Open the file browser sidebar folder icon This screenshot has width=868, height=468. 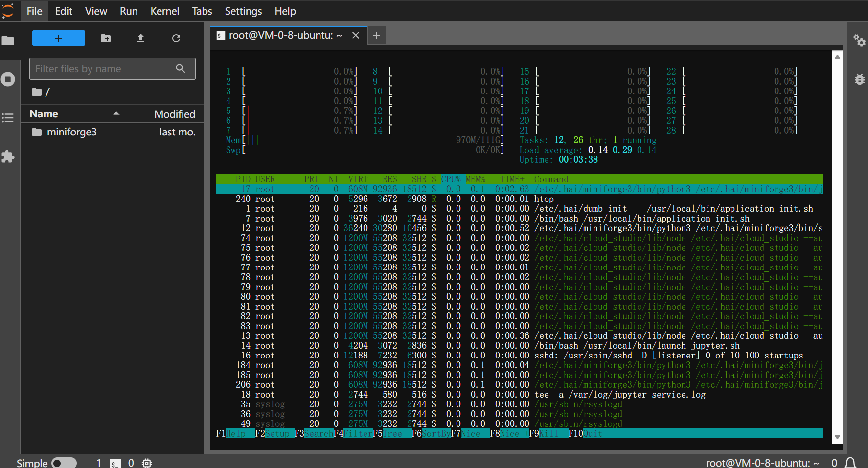pos(8,41)
